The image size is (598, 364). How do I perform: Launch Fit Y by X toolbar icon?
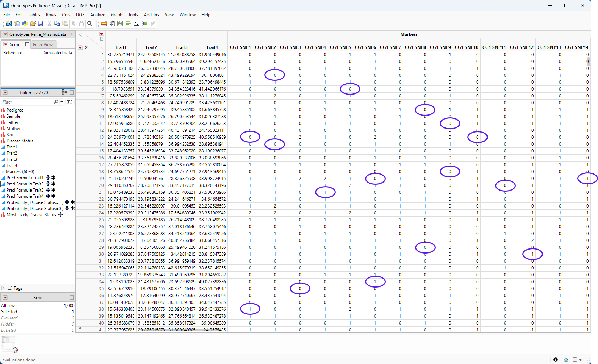click(x=136, y=24)
